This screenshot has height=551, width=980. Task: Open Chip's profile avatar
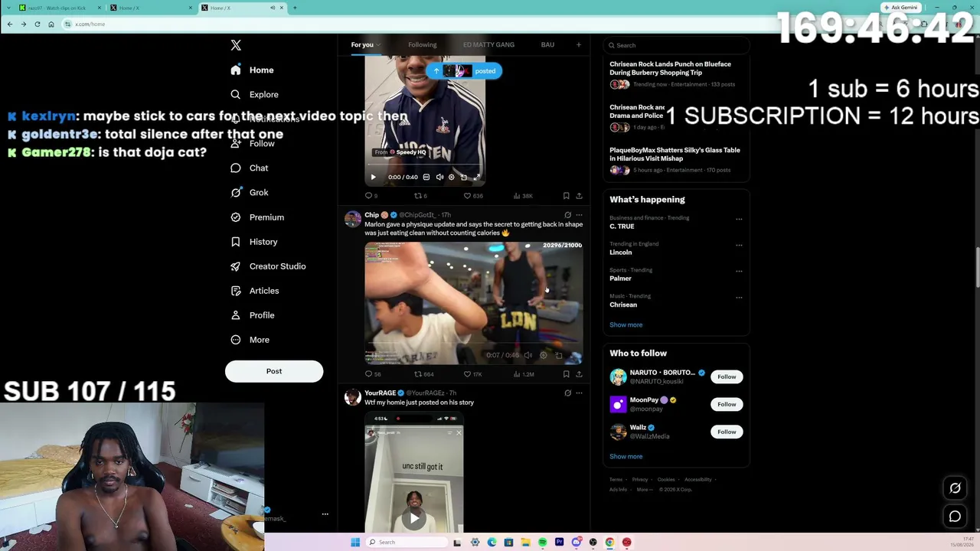(x=353, y=219)
